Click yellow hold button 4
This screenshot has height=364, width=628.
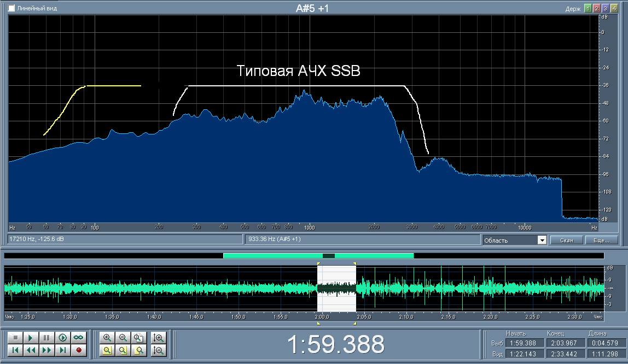click(x=614, y=8)
